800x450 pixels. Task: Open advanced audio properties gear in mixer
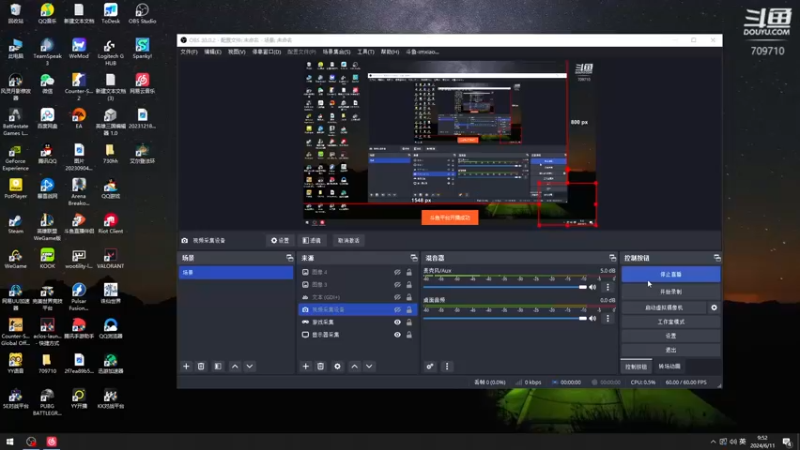point(430,366)
